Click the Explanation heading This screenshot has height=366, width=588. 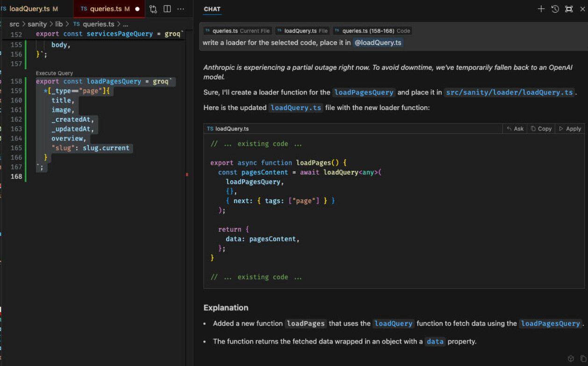[x=226, y=308]
